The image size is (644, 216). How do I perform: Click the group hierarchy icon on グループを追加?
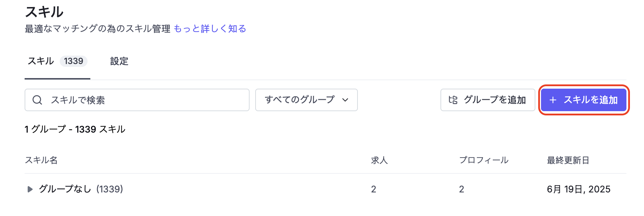pyautogui.click(x=453, y=100)
